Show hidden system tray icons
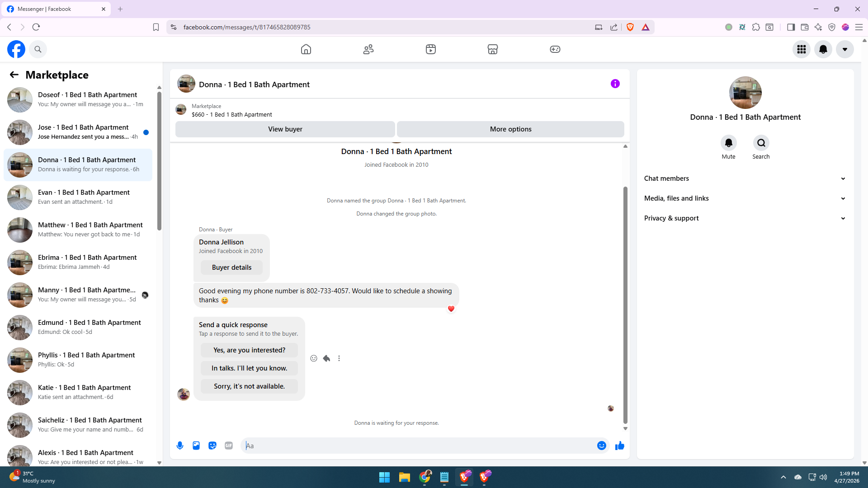 click(783, 477)
